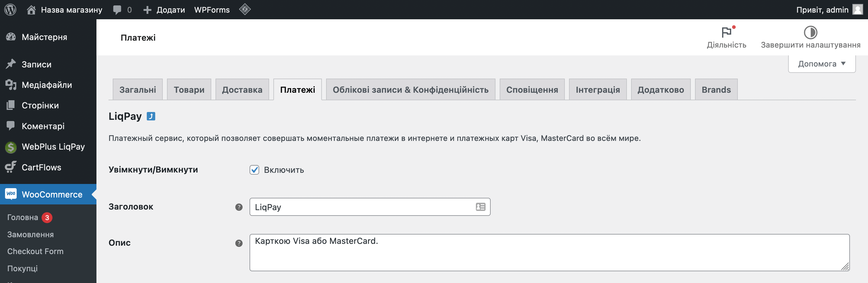Screen dimensions: 868x283
Task: Click Завершити налаштування label text
Action: pyautogui.click(x=810, y=45)
